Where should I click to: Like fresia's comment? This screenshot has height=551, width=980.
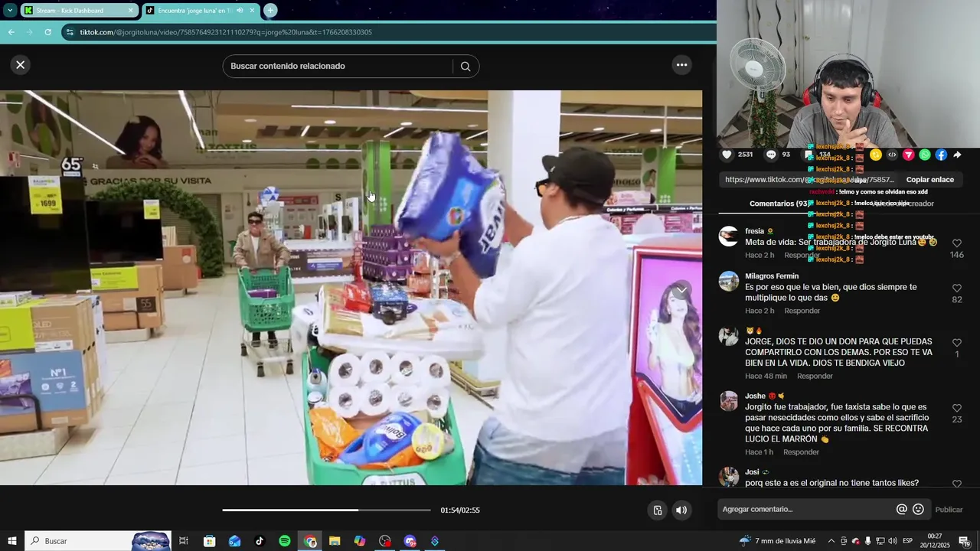pyautogui.click(x=957, y=243)
